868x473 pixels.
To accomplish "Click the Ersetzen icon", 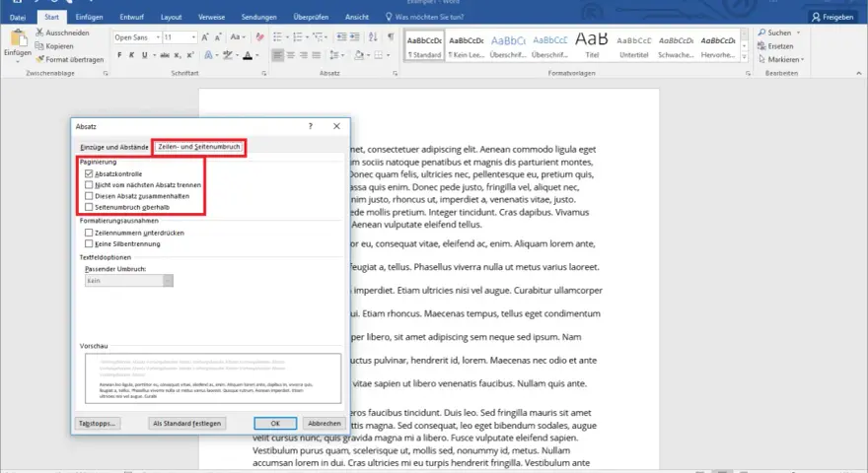I will (762, 46).
